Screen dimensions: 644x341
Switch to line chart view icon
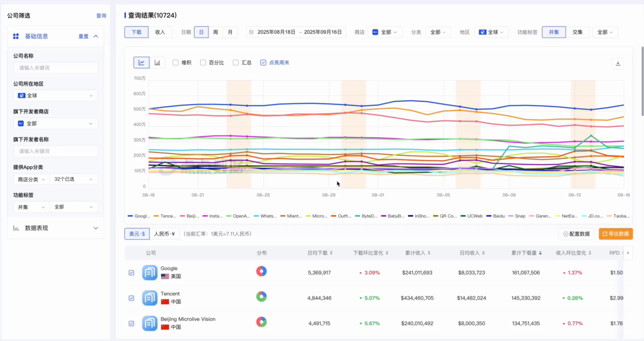141,63
